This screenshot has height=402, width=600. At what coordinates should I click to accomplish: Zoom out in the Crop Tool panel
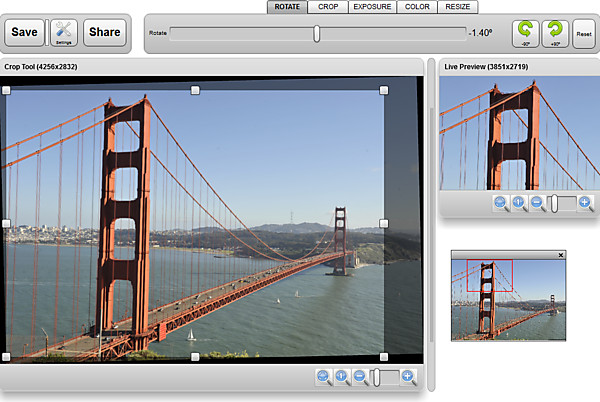coord(360,377)
